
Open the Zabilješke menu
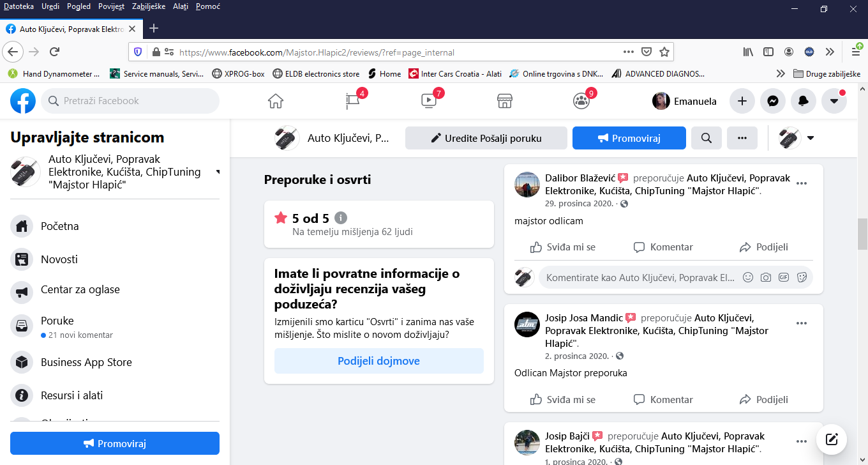149,6
